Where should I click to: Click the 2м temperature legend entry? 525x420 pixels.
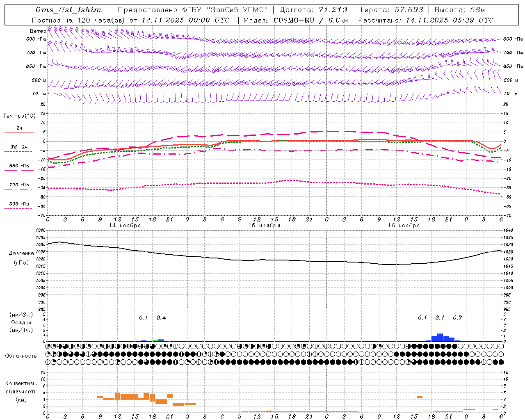[19, 128]
